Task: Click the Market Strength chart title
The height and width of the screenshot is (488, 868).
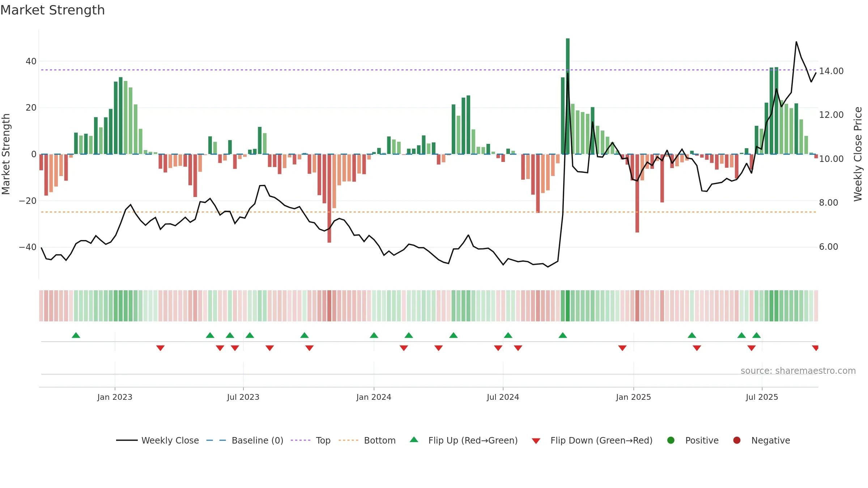Action: [52, 10]
